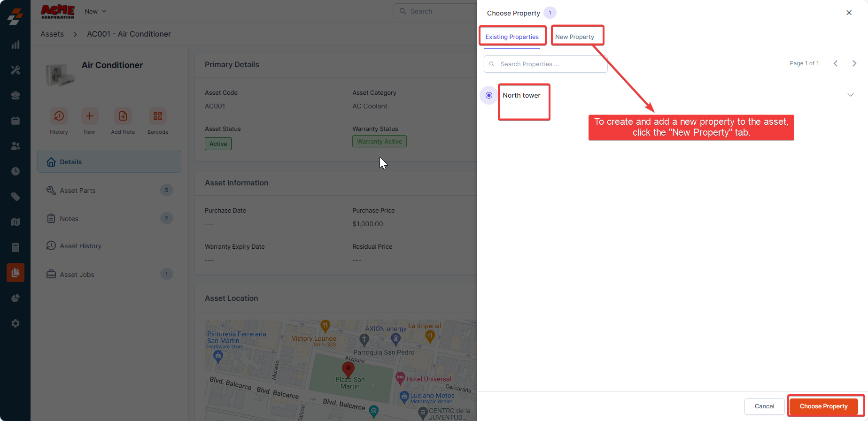The image size is (868, 421).
Task: Click the Cancel button
Action: [764, 406]
